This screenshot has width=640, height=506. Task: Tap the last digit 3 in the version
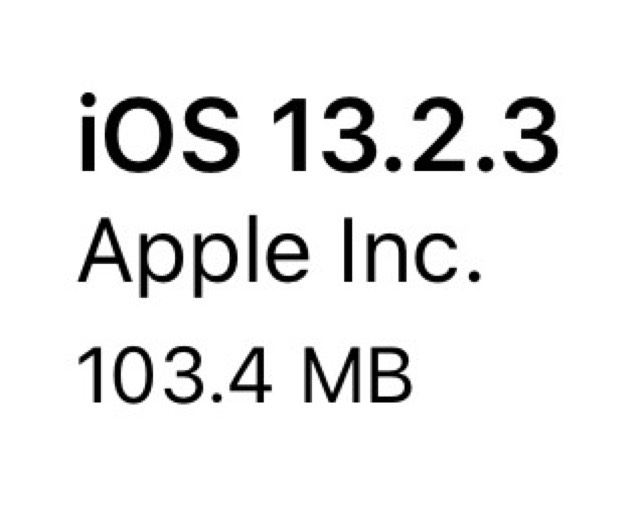[x=529, y=135]
